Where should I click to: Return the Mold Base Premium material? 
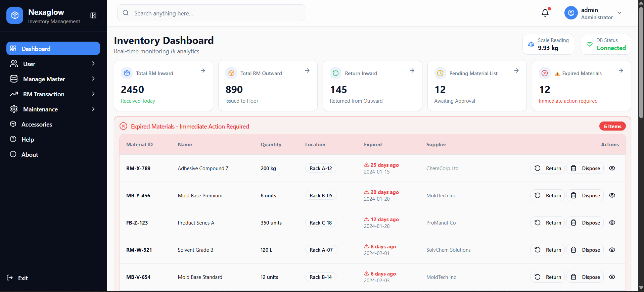(x=548, y=195)
